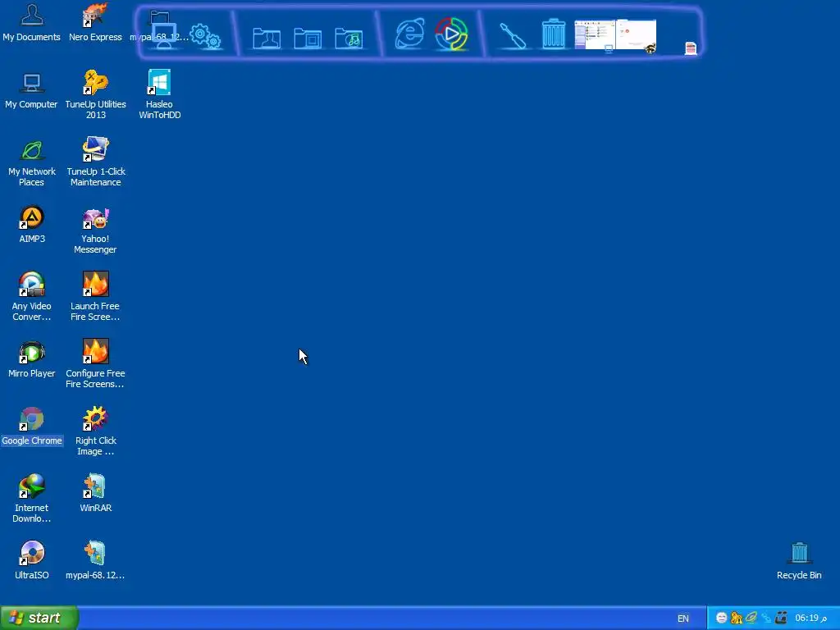This screenshot has height=630, width=840.
Task: Click the EN language indicator
Action: (x=683, y=619)
